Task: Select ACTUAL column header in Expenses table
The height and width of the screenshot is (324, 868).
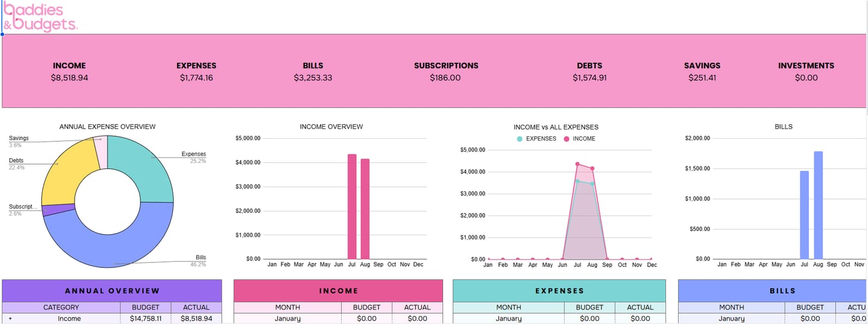Action: pos(640,308)
